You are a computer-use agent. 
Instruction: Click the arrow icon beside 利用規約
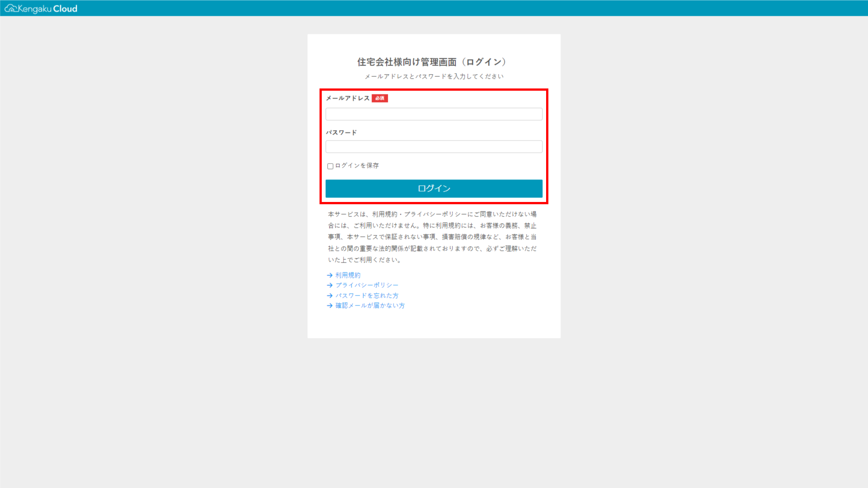tap(329, 275)
